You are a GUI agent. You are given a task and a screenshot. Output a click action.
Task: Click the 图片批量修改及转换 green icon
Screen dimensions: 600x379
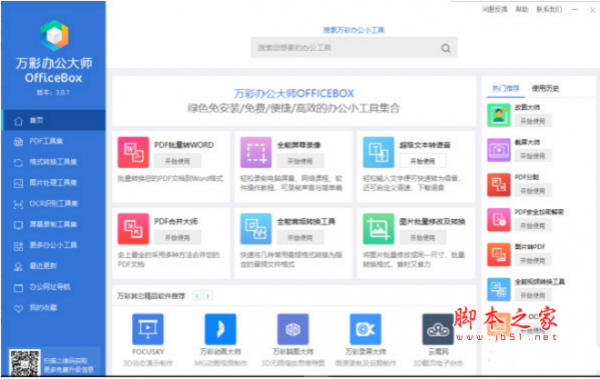pyautogui.click(x=378, y=229)
